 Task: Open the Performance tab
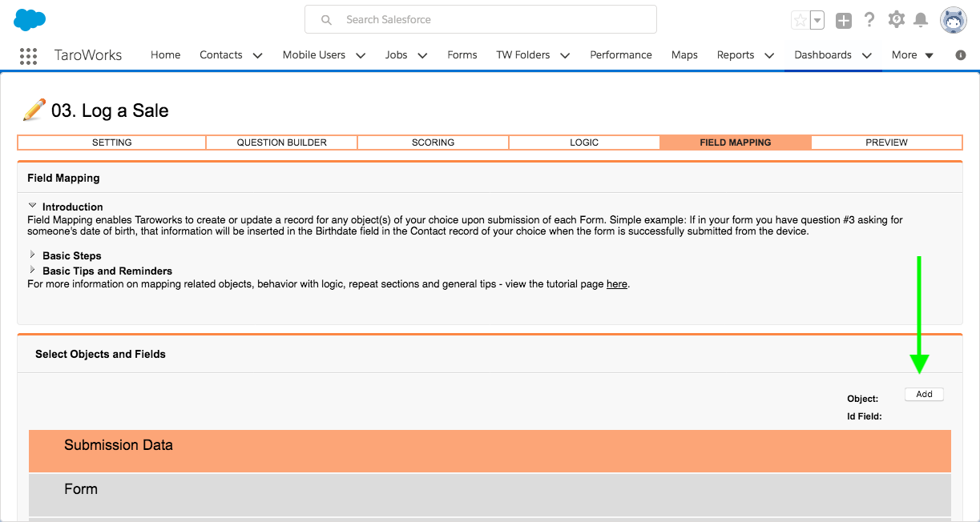tap(621, 55)
